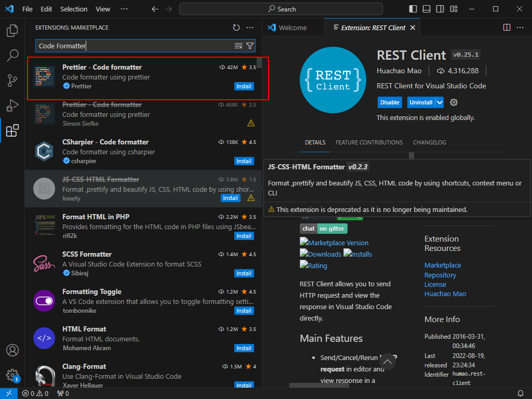Click the chat on gitter badge
The image size is (532, 399).
pos(323,229)
